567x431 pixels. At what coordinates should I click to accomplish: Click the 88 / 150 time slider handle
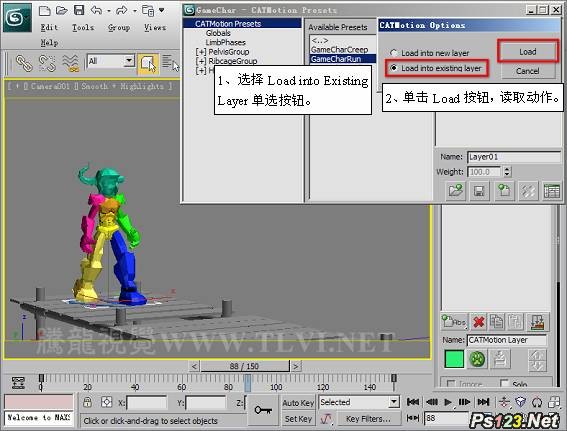tap(245, 366)
